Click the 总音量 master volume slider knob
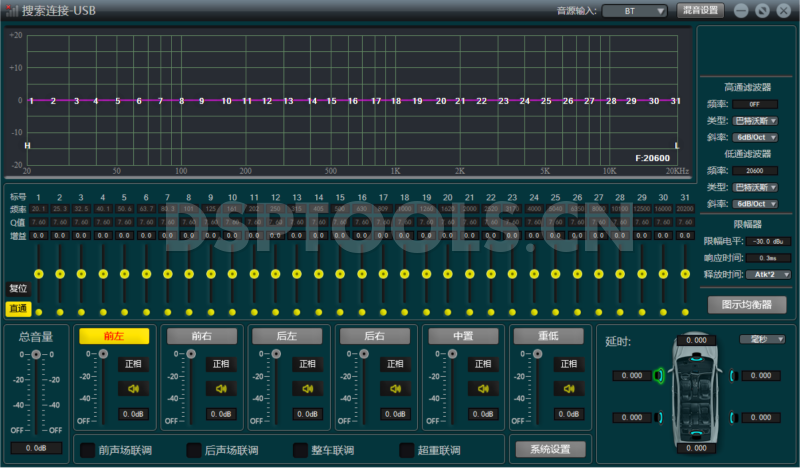 coord(36,354)
